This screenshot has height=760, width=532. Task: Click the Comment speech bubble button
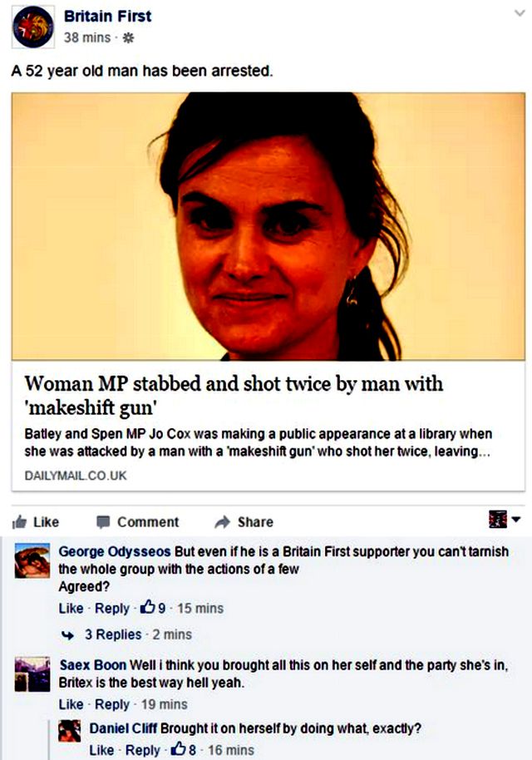pos(138,522)
